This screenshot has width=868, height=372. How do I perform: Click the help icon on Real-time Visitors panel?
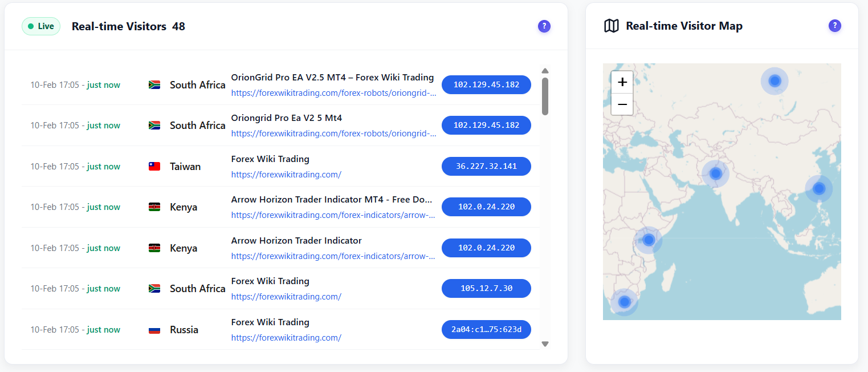(544, 26)
